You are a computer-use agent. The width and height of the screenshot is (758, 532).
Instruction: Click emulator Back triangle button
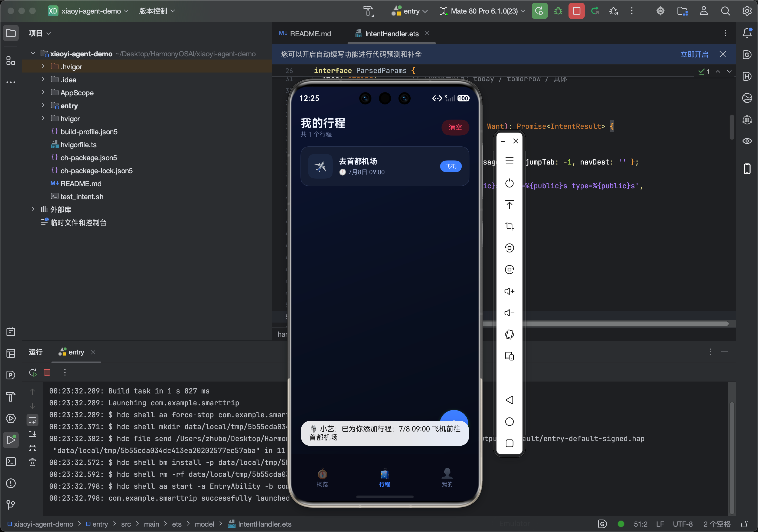click(509, 400)
